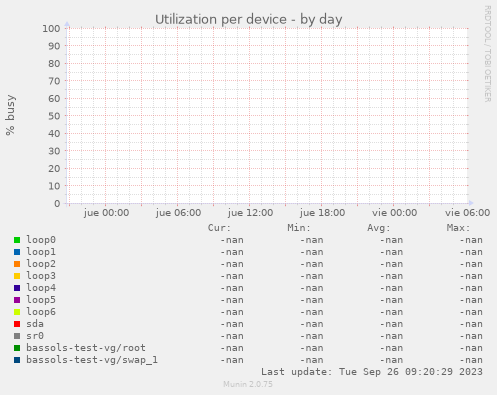The width and height of the screenshot is (497, 395).
Task: Select the loop0 legend label
Action: tap(41, 240)
